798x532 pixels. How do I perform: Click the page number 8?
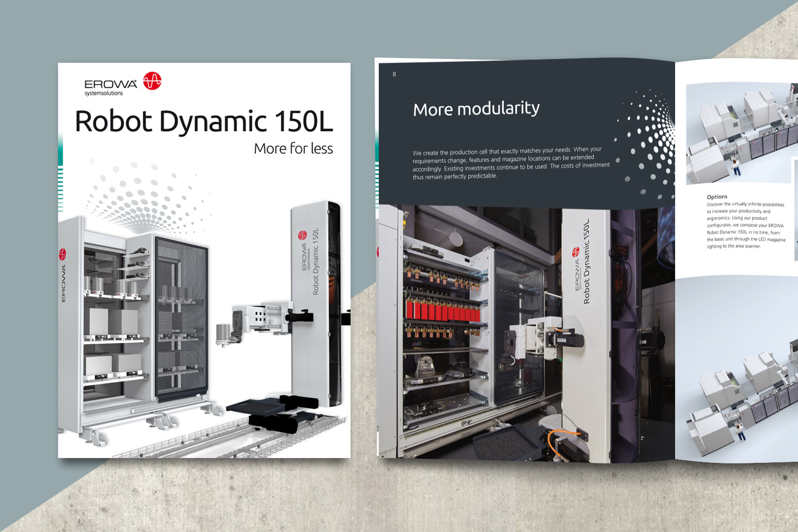coord(394,74)
